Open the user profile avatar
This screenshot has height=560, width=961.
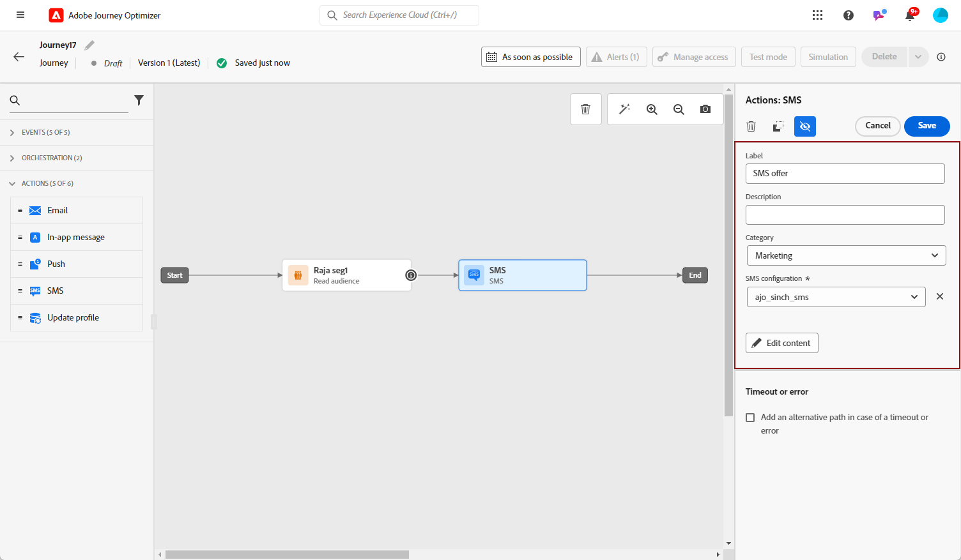point(941,15)
